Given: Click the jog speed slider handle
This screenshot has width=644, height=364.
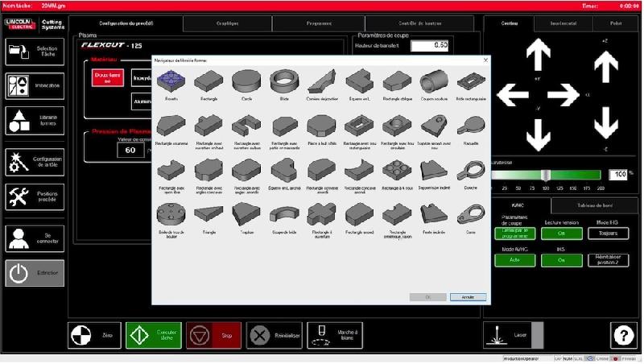Looking at the screenshot, I should tap(545, 174).
